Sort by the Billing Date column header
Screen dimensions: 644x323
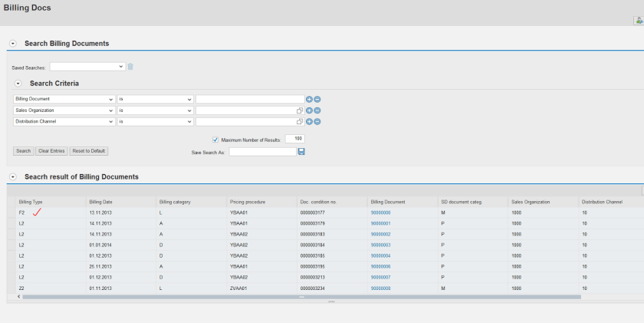tap(101, 202)
